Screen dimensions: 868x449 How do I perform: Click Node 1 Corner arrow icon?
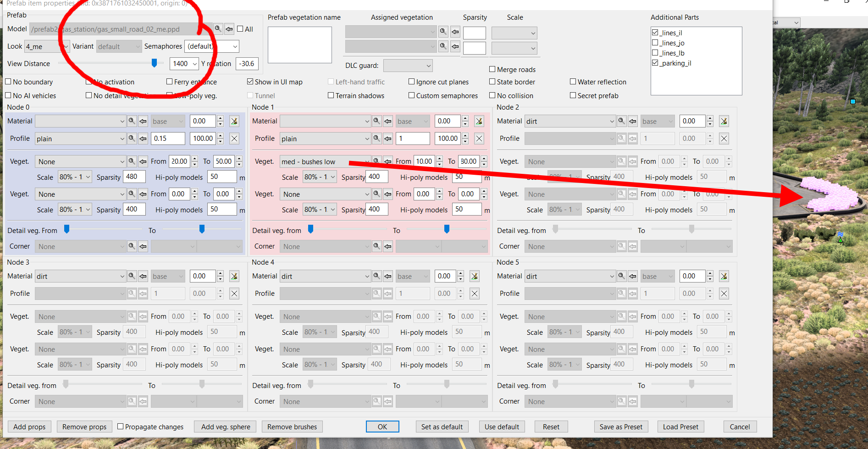point(388,246)
